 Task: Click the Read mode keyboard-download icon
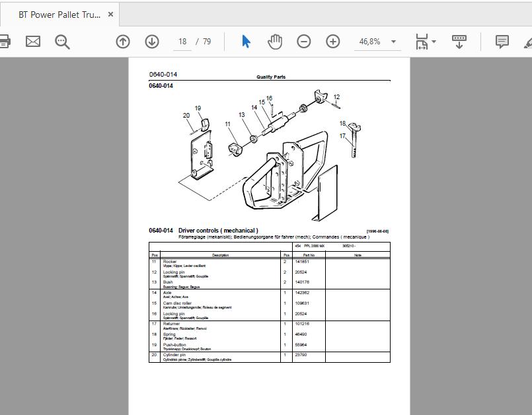pos(459,42)
